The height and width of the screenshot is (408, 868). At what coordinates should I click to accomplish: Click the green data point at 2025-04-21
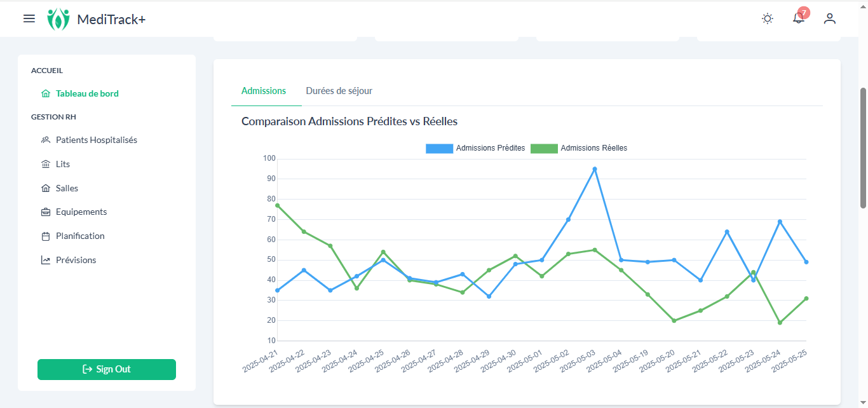[x=278, y=205]
